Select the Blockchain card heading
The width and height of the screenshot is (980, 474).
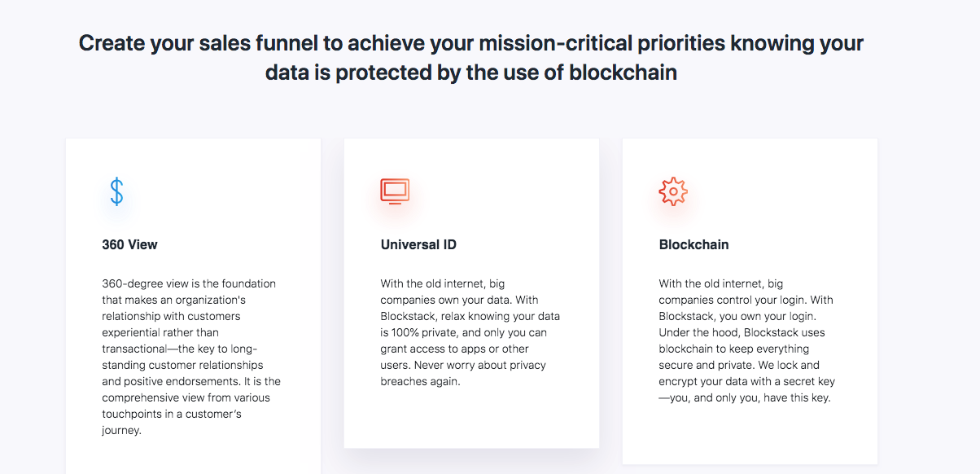pyautogui.click(x=693, y=244)
